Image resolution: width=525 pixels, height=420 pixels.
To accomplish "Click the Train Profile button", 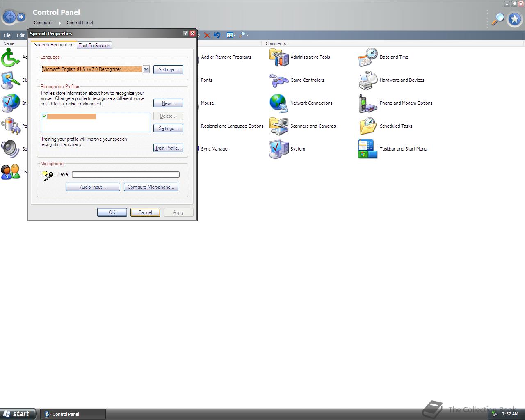I will (x=168, y=148).
